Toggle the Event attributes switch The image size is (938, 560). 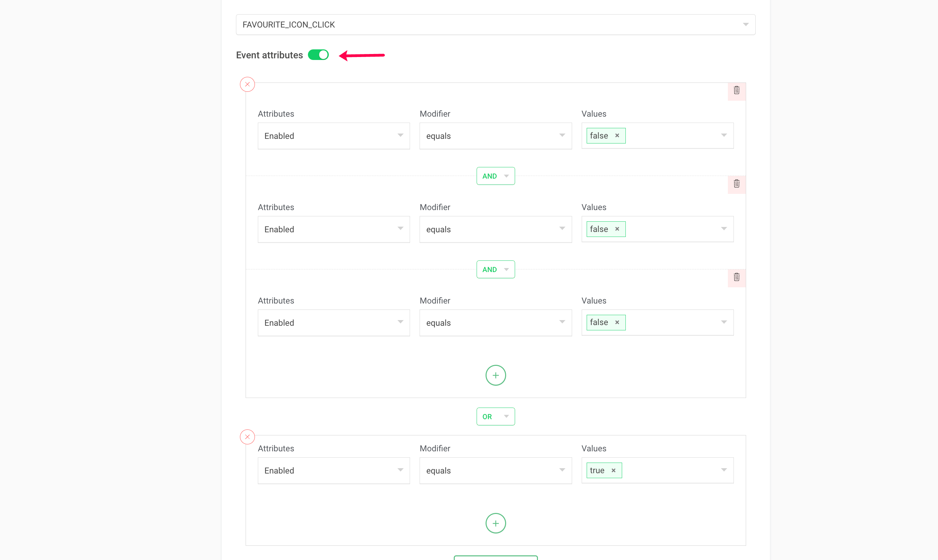[x=318, y=55]
